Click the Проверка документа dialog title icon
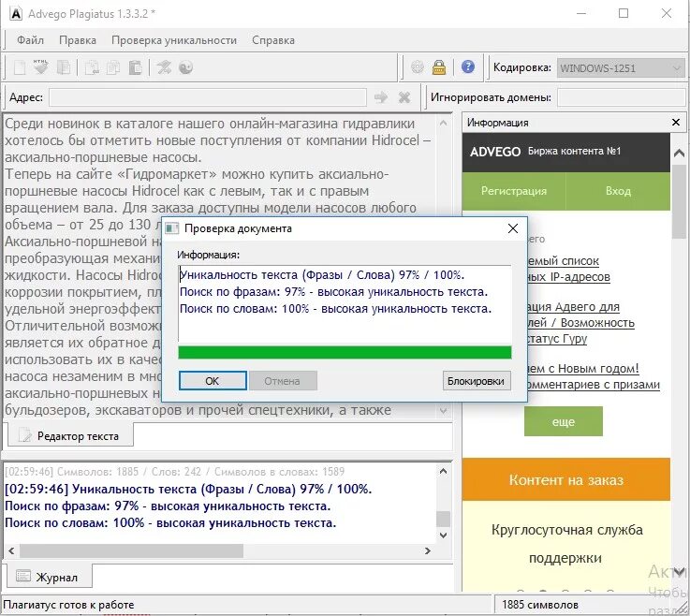Screen dimensions: 690x616 tap(171, 228)
